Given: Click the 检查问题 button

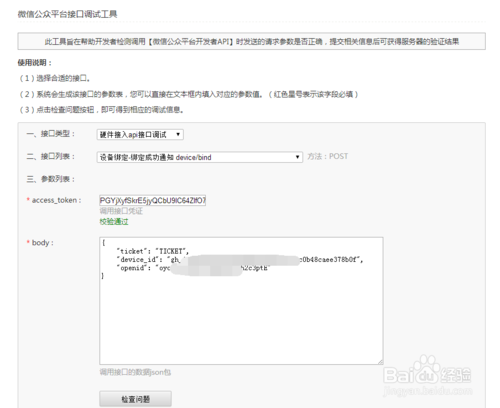Looking at the screenshot, I should pyautogui.click(x=136, y=399).
